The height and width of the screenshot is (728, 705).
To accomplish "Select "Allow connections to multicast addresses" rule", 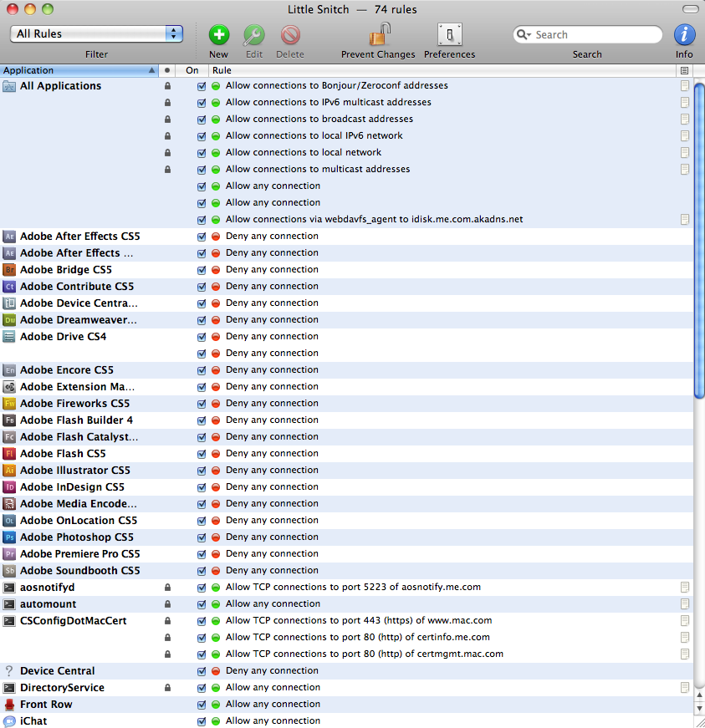I will tap(318, 169).
